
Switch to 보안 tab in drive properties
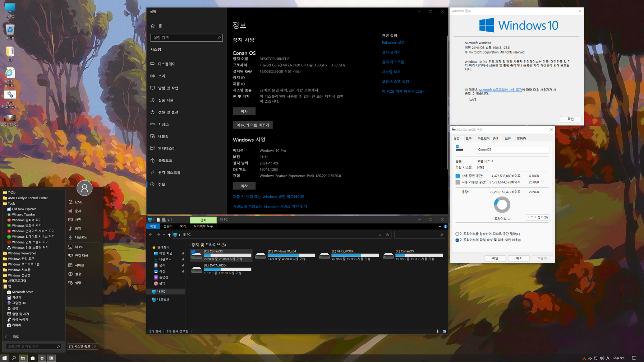coord(507,139)
